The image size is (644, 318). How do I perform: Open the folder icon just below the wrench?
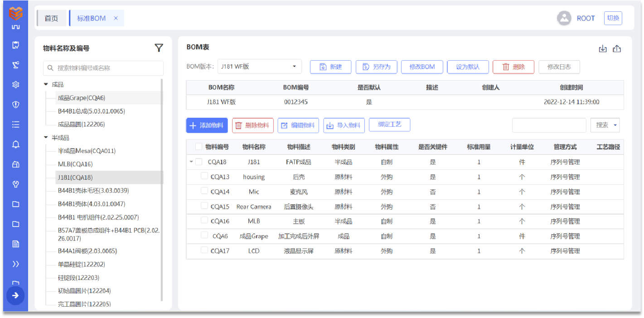tap(16, 204)
